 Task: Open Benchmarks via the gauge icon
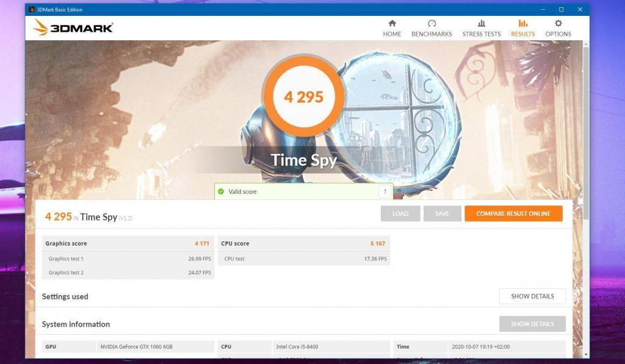[x=432, y=24]
